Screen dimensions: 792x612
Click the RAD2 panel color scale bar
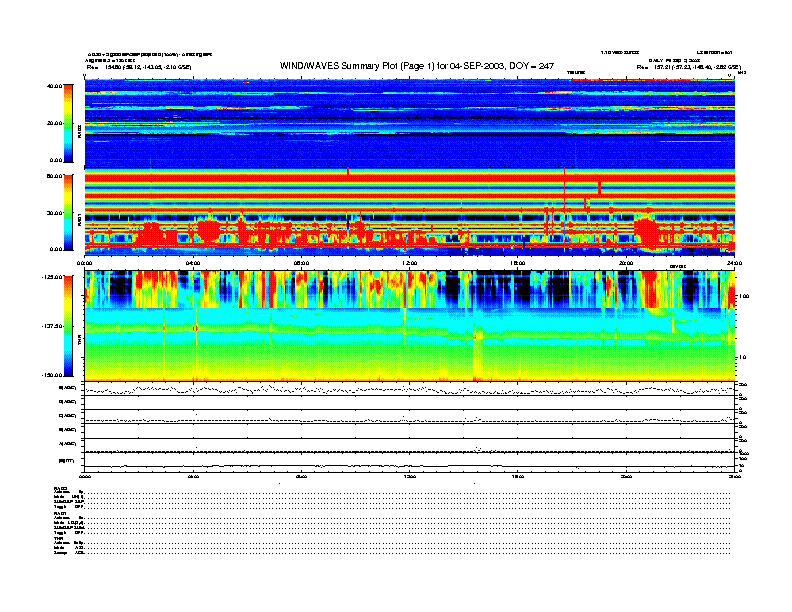click(x=68, y=123)
